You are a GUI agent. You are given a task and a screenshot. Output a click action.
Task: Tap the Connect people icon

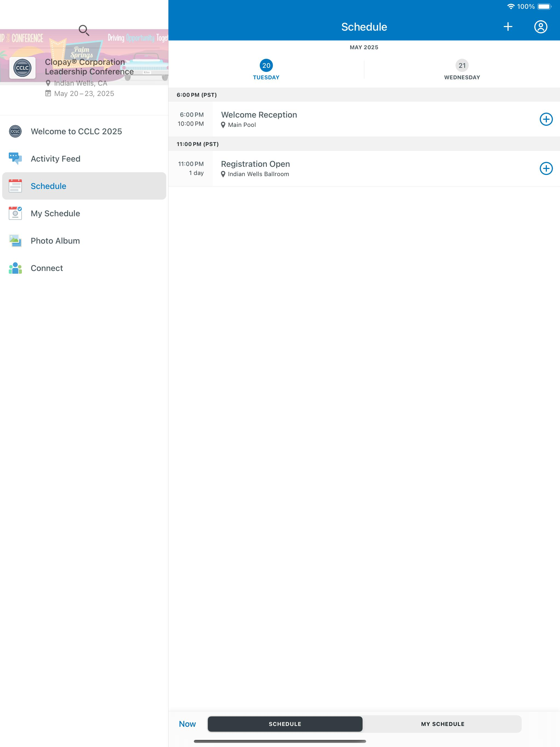(x=15, y=268)
